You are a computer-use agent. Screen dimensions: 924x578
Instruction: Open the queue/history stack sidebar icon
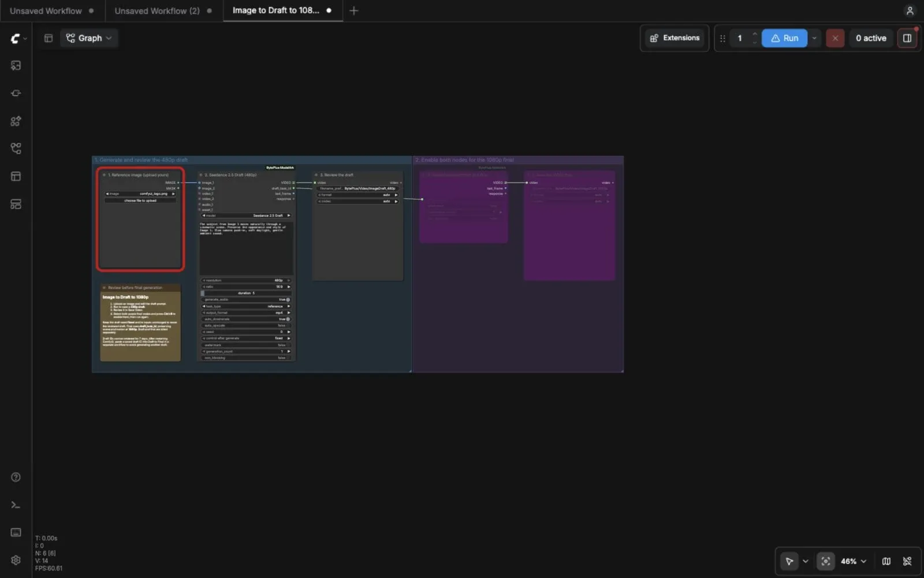(x=16, y=204)
